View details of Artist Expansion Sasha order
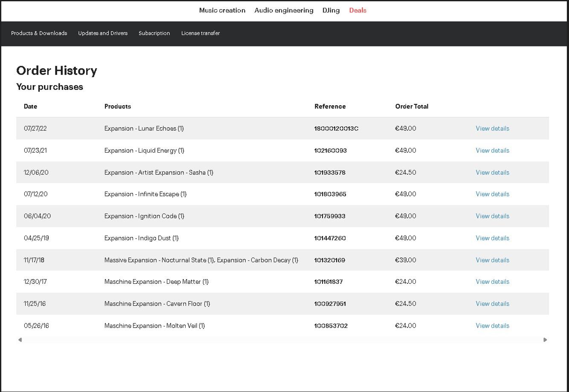This screenshot has height=392, width=569. point(493,173)
